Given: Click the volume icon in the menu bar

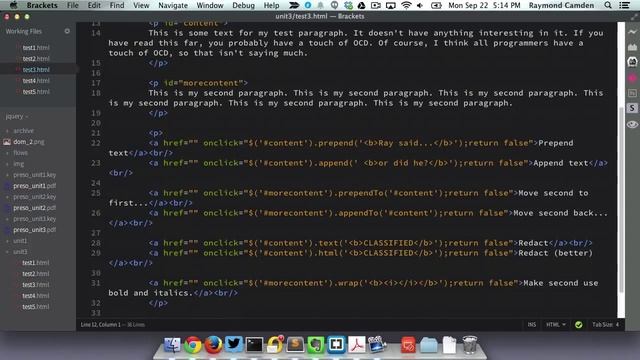Looking at the screenshot, I should [420, 5].
